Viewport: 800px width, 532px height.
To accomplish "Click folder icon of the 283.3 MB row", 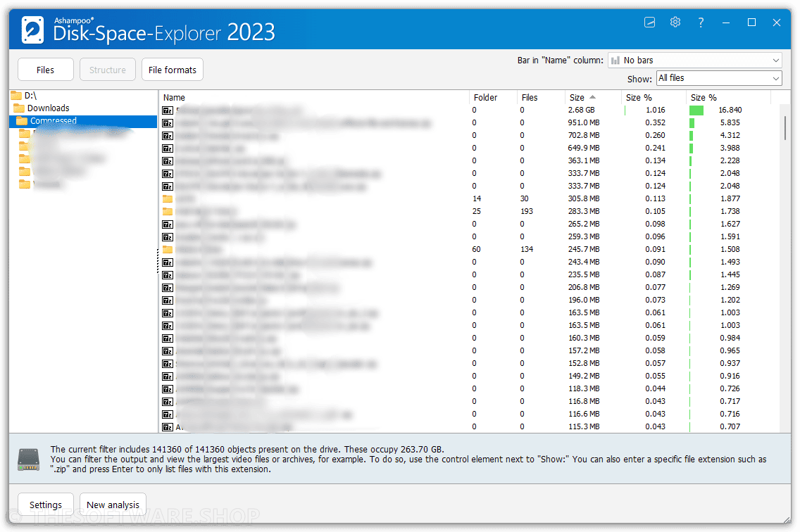I will click(168, 211).
